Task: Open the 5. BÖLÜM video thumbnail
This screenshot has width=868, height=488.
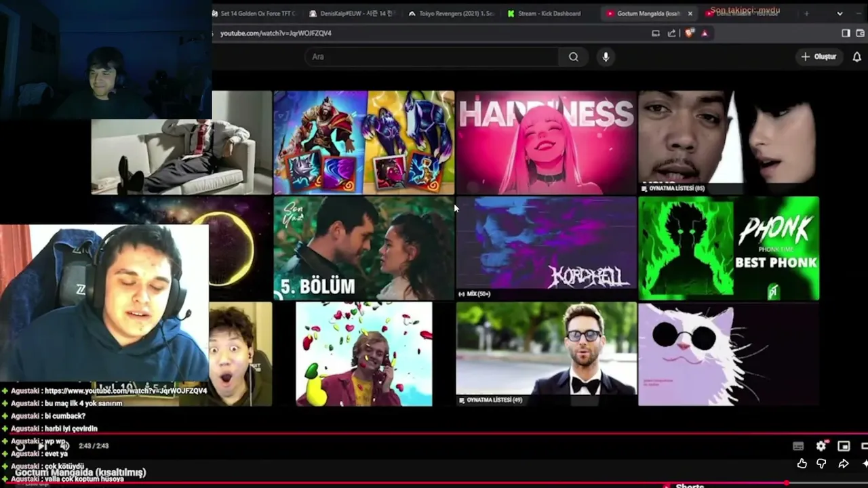Action: point(364,248)
